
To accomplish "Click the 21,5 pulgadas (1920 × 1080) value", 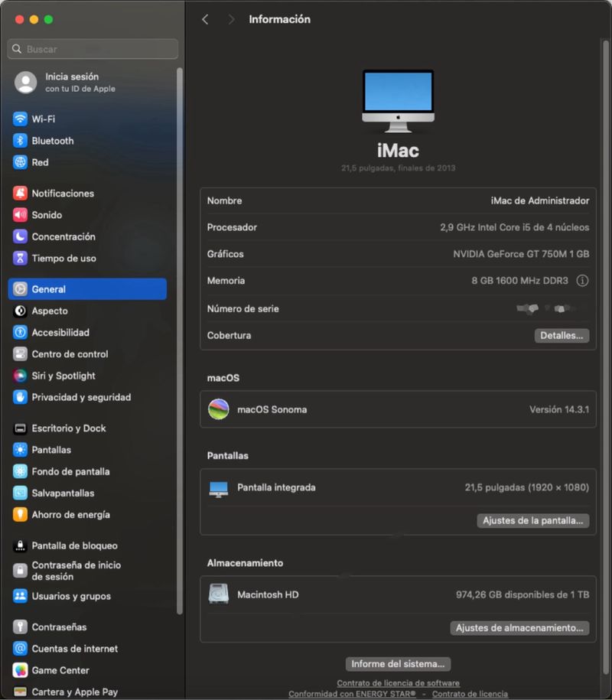I will point(527,487).
